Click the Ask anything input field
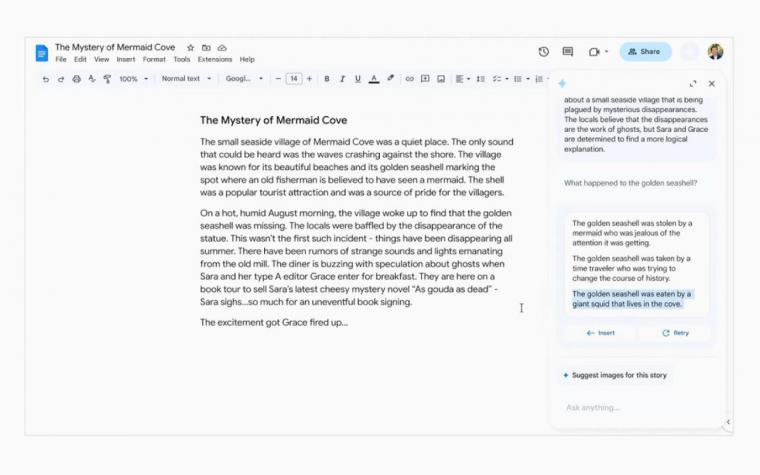 click(637, 408)
